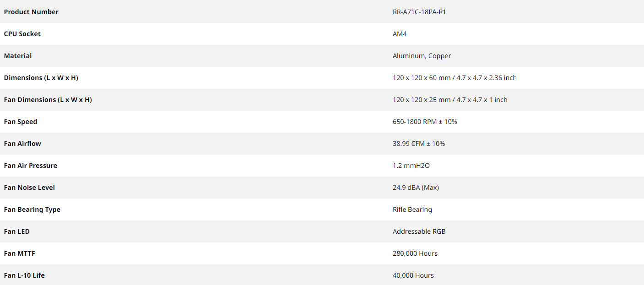Click the Fan Airflow label
Viewport: 644px width, 285px height.
click(x=22, y=144)
